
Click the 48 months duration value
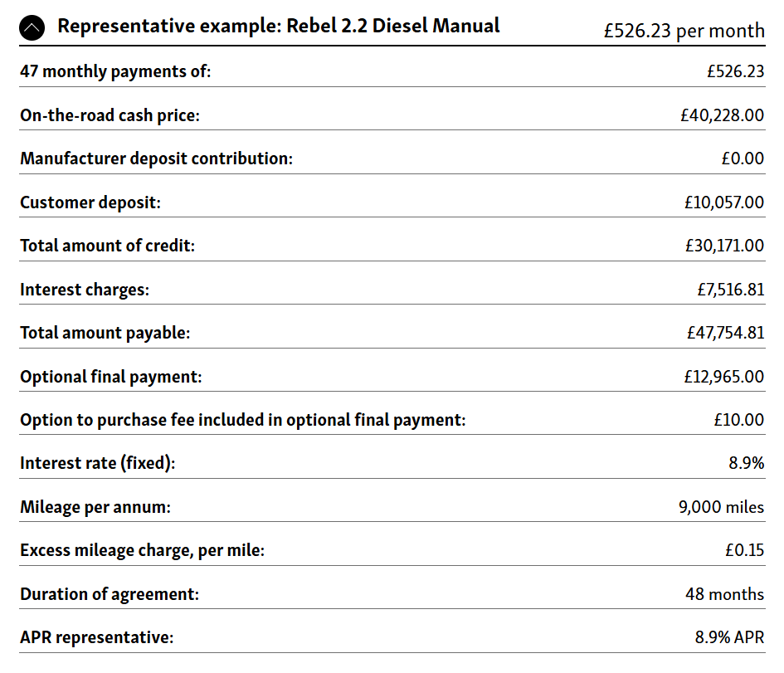point(725,594)
